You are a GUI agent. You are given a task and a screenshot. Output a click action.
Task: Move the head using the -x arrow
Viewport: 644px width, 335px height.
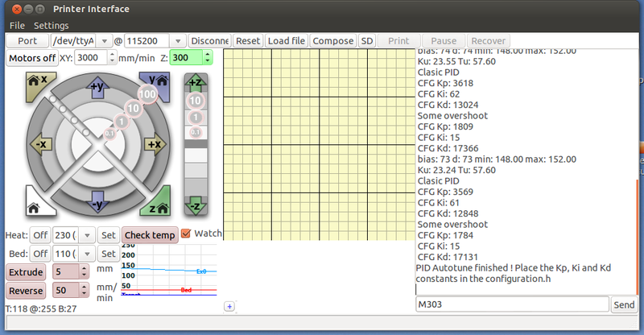point(41,144)
